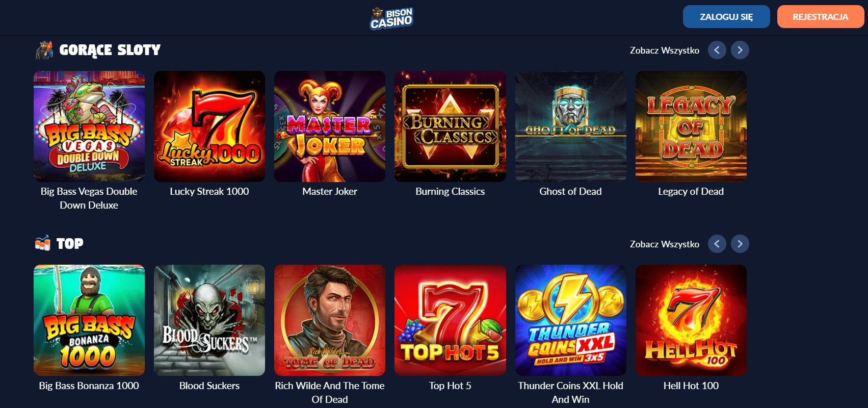Go to previous games in TOP carousel
The image size is (868, 408).
point(717,244)
